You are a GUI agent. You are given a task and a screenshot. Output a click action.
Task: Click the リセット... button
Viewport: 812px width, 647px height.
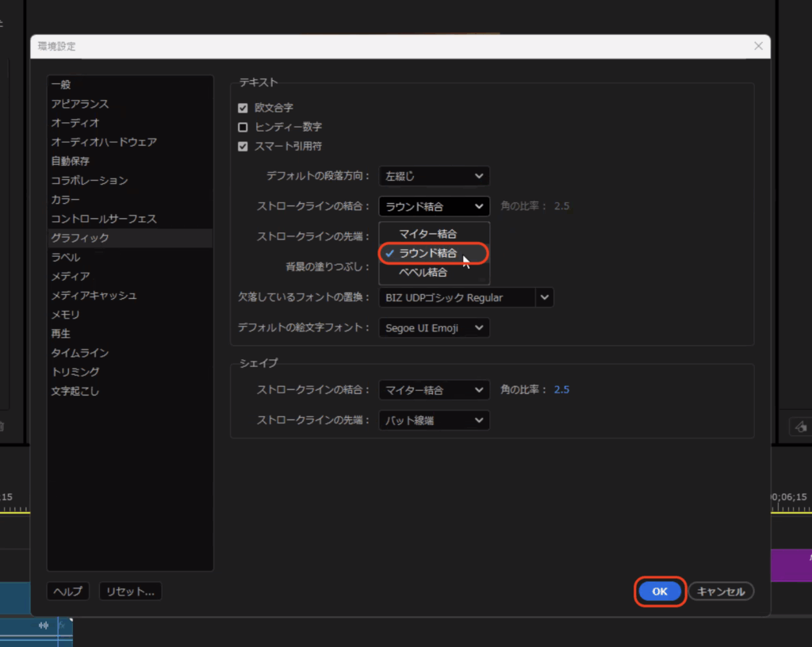130,591
